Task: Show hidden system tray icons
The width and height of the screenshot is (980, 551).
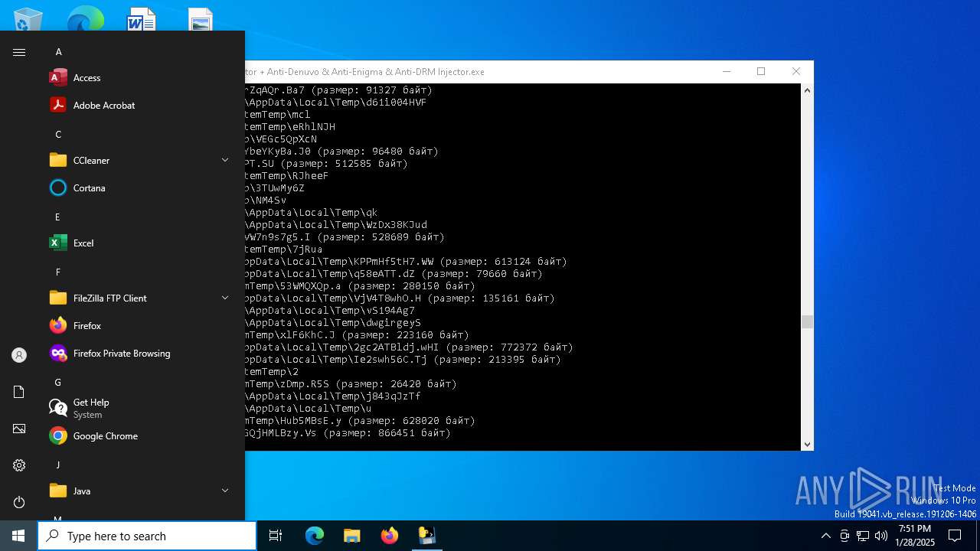Action: point(825,536)
